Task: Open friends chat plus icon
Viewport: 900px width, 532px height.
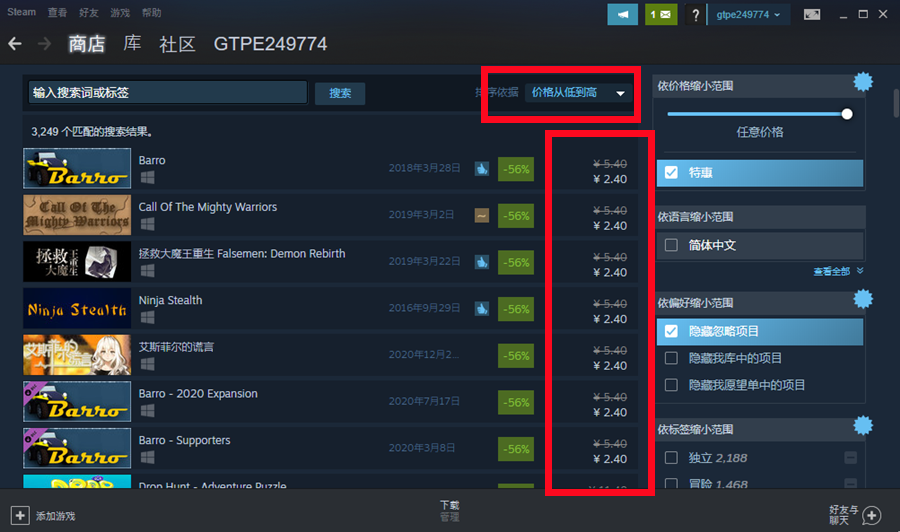Action: tap(871, 515)
